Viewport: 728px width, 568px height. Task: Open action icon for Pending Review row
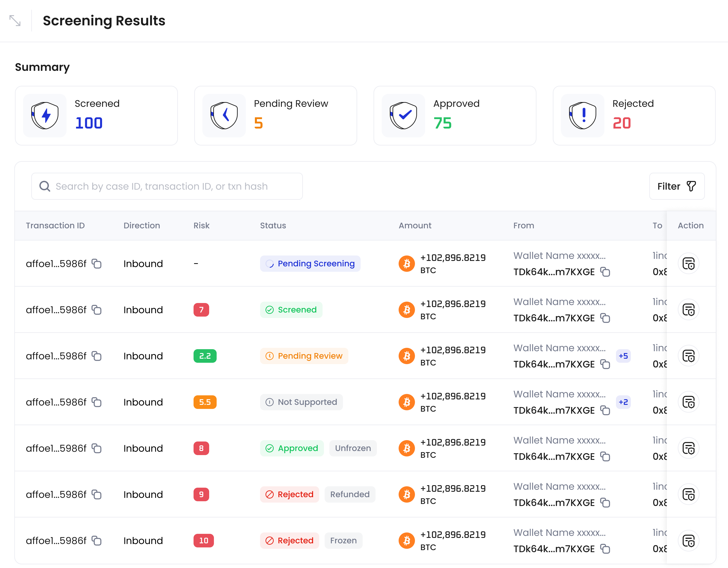click(x=688, y=356)
